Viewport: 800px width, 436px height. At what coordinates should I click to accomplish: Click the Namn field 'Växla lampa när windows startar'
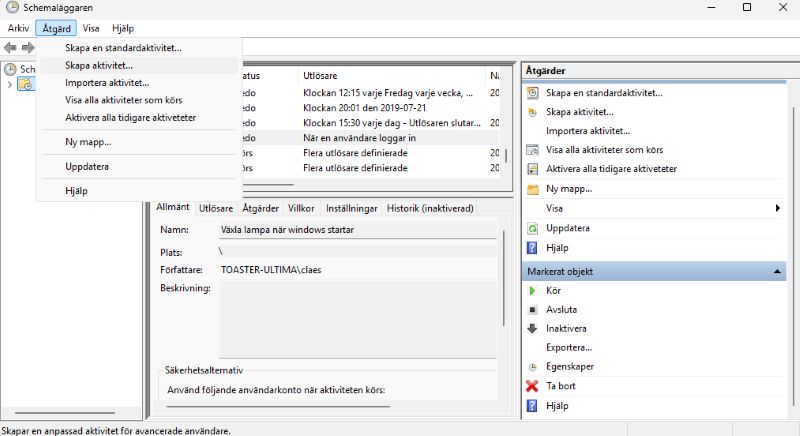tap(357, 230)
